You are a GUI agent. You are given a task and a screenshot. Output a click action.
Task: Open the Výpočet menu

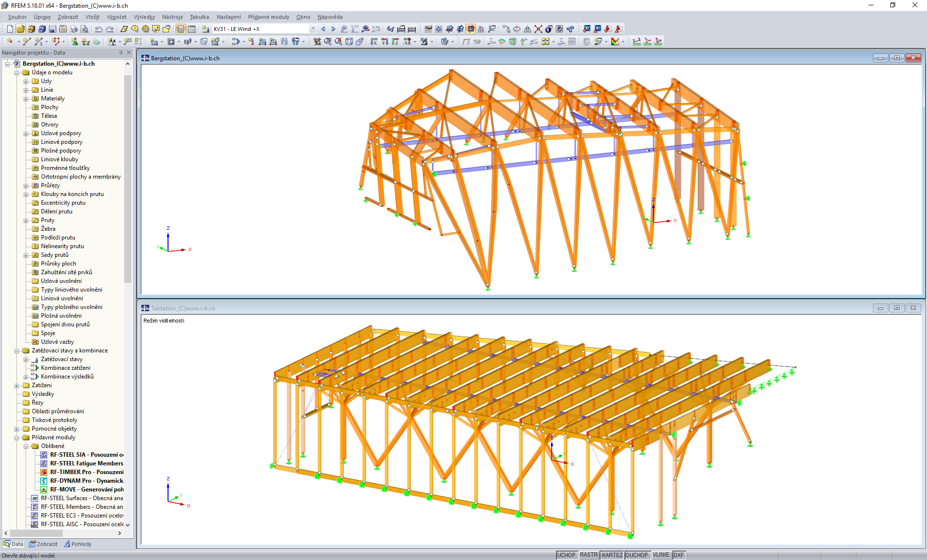coord(116,17)
